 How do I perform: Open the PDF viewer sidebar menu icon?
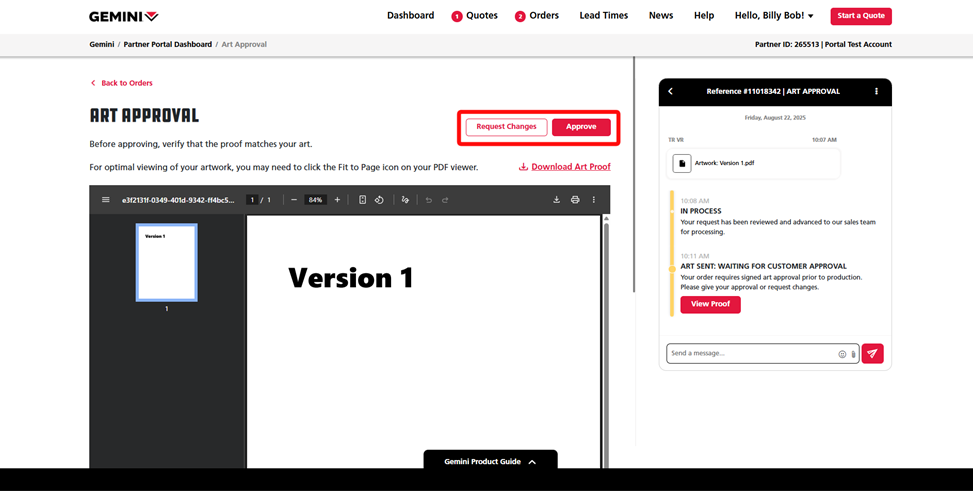point(106,200)
